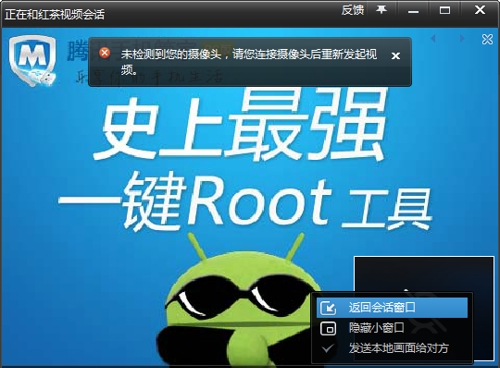Click the return-to-chat arrow icon
Image resolution: width=500 pixels, height=368 pixels.
pos(328,308)
